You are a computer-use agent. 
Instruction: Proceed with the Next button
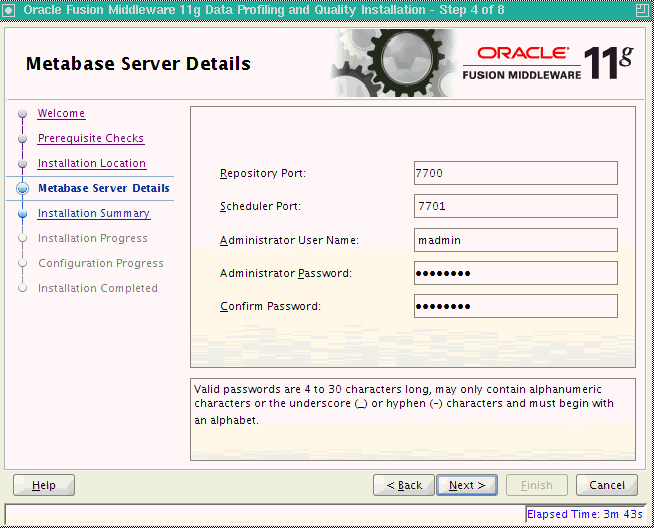467,485
